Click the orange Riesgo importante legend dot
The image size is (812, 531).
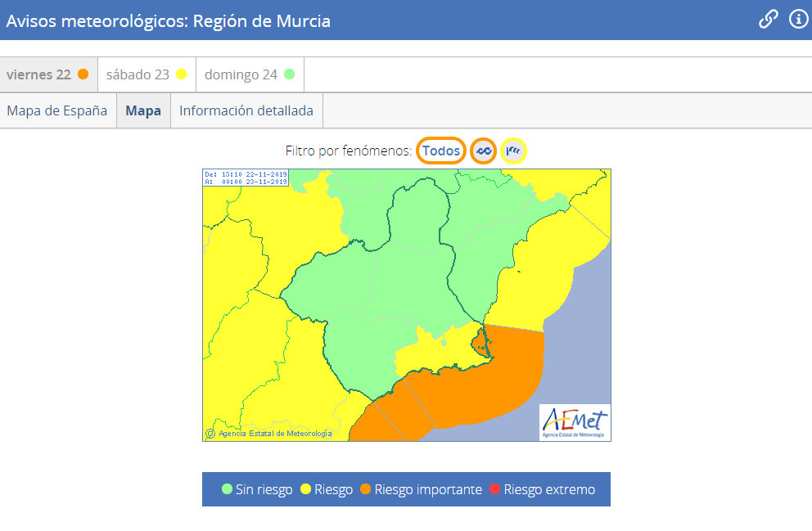(365, 489)
